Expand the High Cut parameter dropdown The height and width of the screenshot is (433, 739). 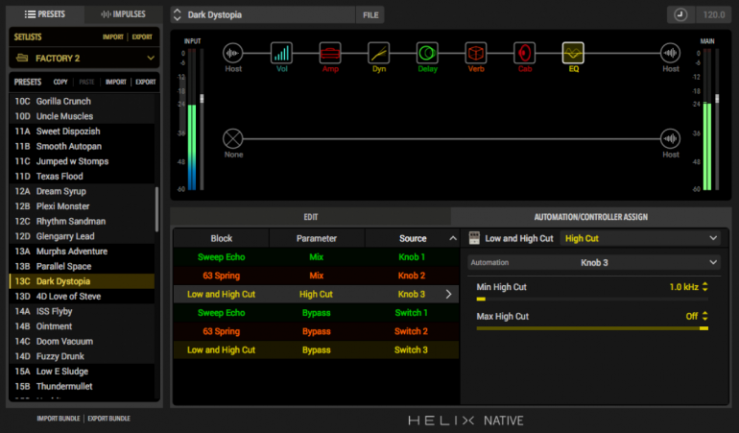[640, 238]
